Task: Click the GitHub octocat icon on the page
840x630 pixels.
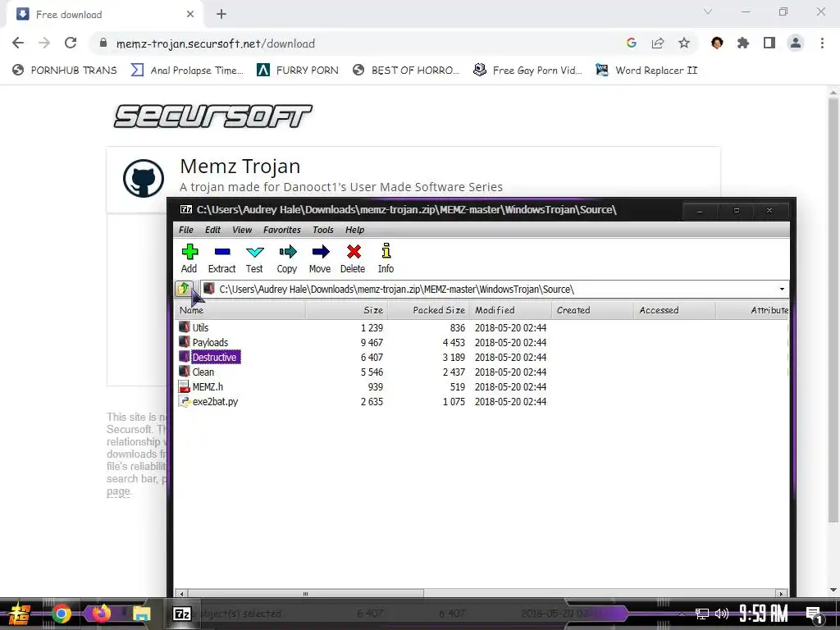Action: point(144,178)
